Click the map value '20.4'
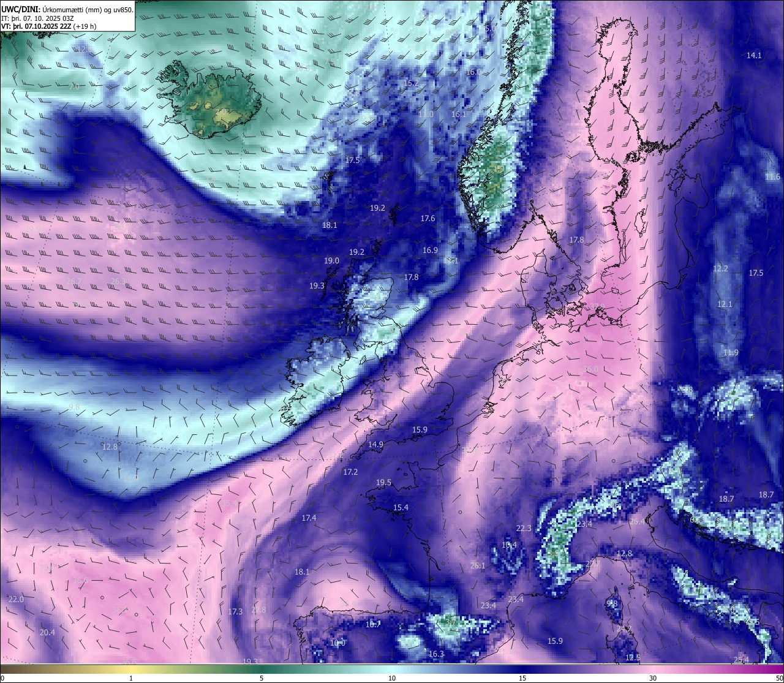 (47, 632)
